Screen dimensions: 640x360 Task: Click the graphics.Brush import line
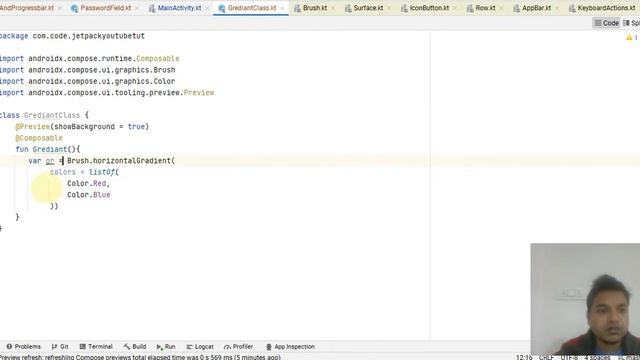[x=87, y=70]
